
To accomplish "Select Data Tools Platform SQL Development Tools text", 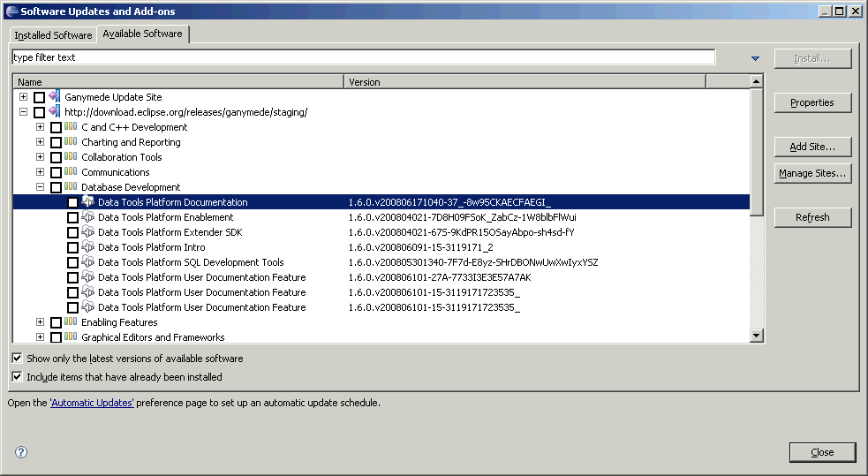I will 191,262.
